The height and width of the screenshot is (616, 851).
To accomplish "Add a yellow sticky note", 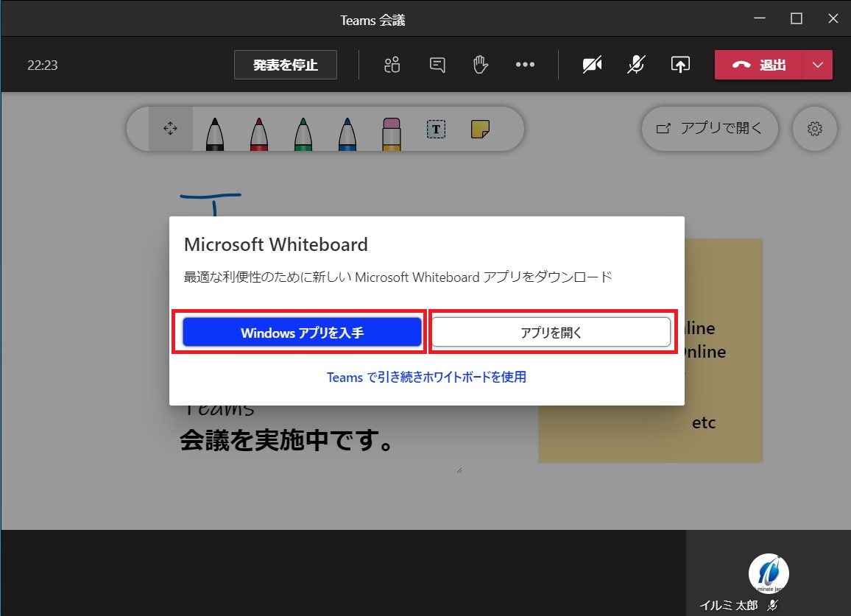I will [x=480, y=130].
